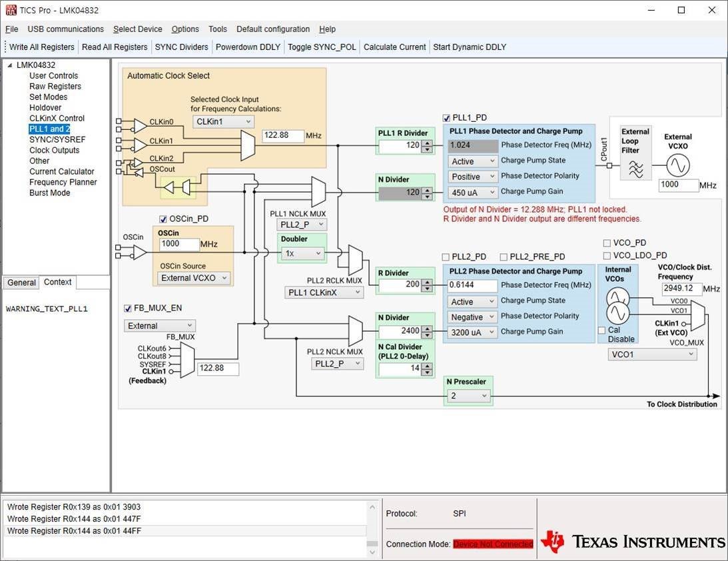This screenshot has width=728, height=561.
Task: Toggle the OSCin_PD checkbox
Action: click(163, 219)
